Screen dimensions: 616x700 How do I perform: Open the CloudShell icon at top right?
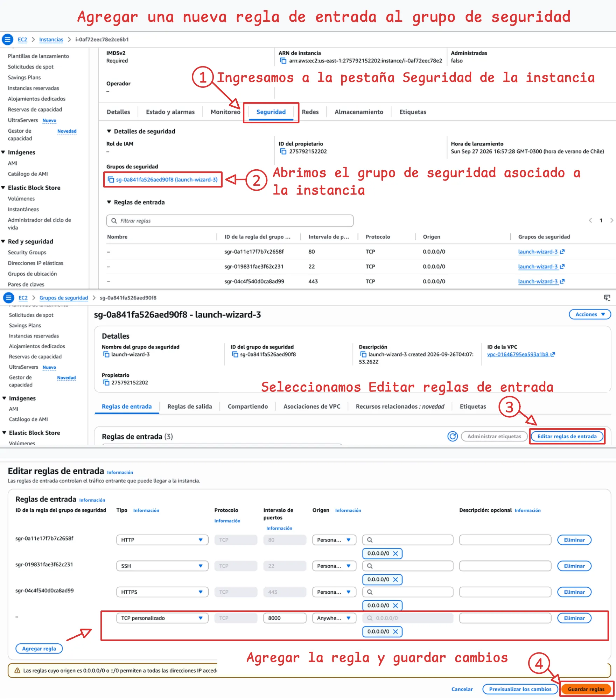pos(607,298)
